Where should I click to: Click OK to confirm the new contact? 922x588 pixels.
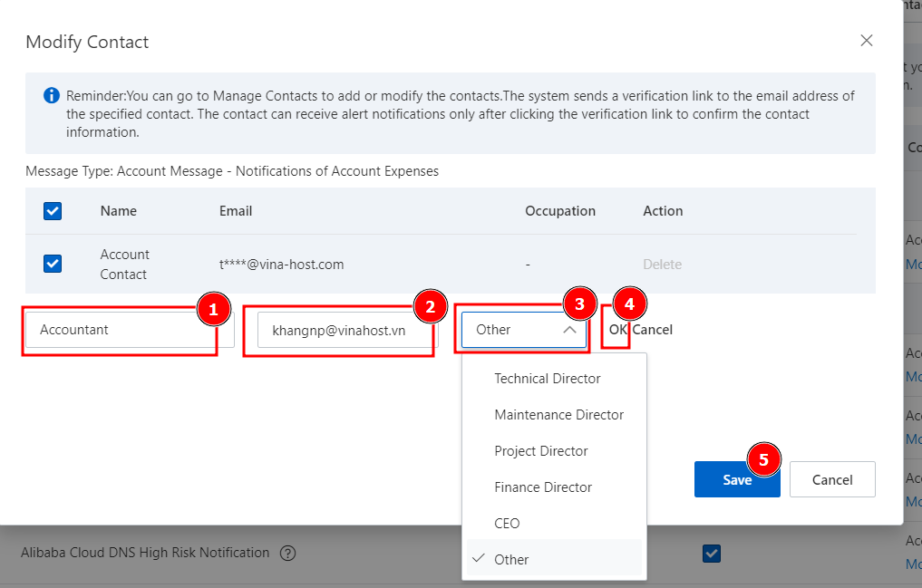[617, 330]
